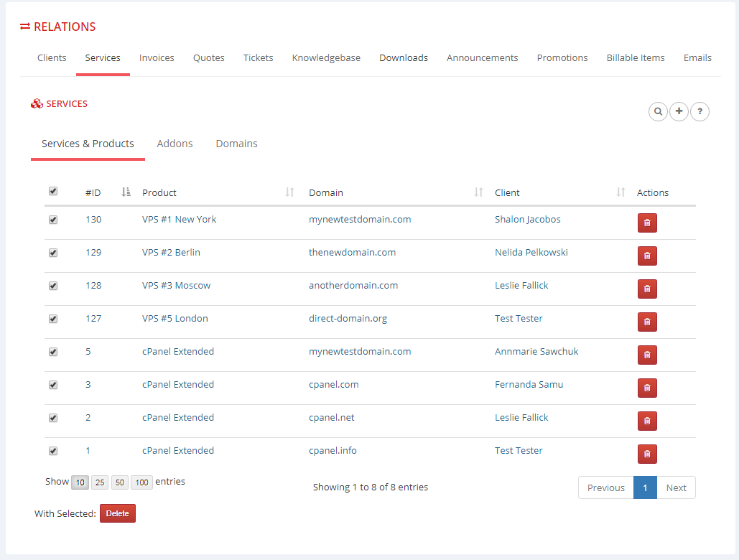Show 100 entries per page
This screenshot has width=739, height=560.
click(x=141, y=482)
